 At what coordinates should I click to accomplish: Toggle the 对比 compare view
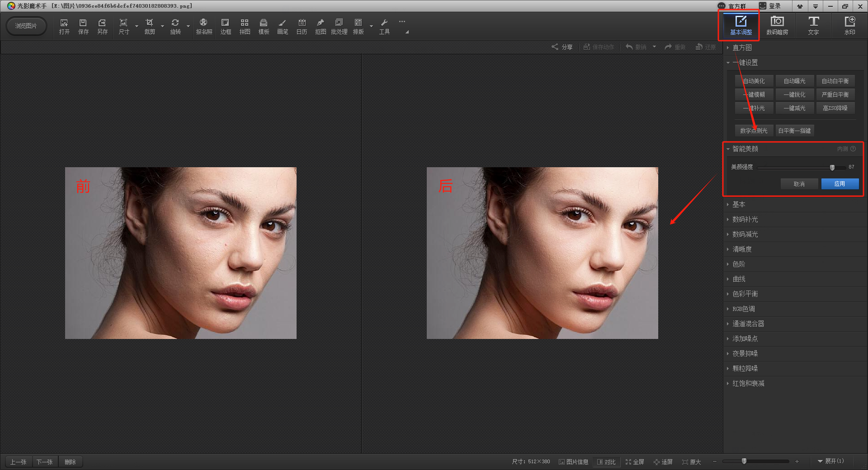pos(606,462)
